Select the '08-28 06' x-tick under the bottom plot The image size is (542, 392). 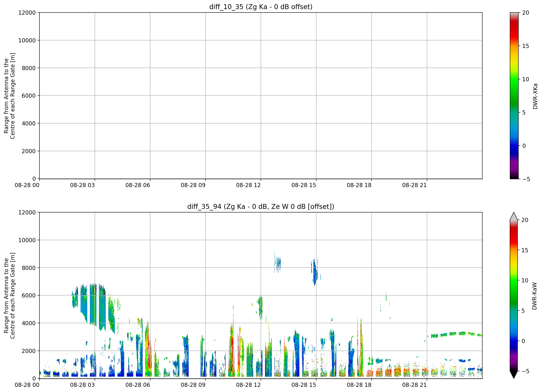pos(138,385)
